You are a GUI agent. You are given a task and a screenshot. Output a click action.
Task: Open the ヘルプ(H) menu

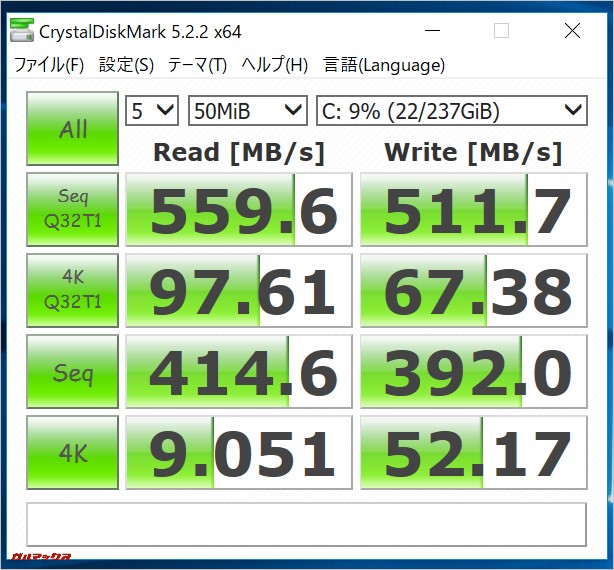click(275, 65)
